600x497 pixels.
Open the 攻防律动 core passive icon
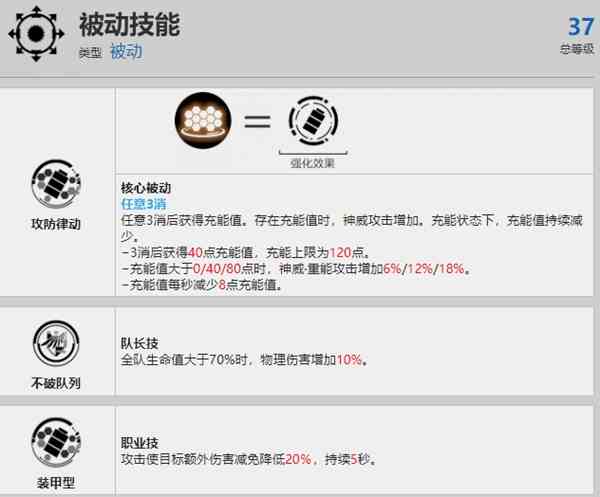[x=56, y=184]
